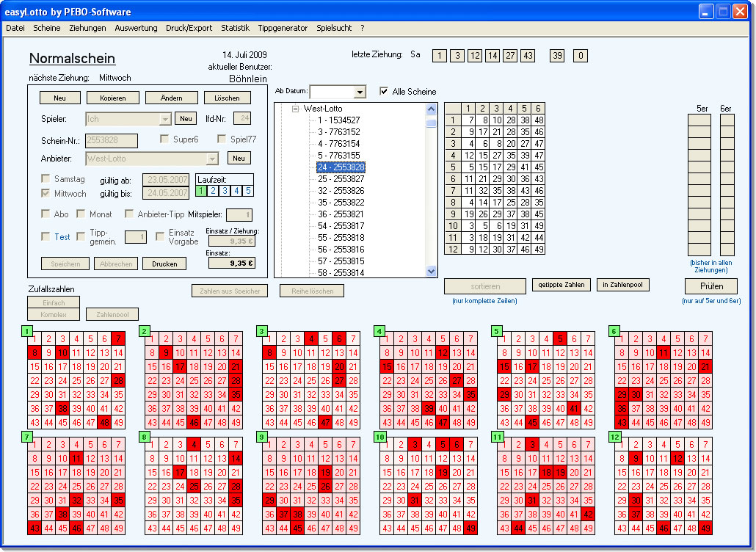
Task: Select tree entry 36 - 2553821
Action: [x=341, y=214]
